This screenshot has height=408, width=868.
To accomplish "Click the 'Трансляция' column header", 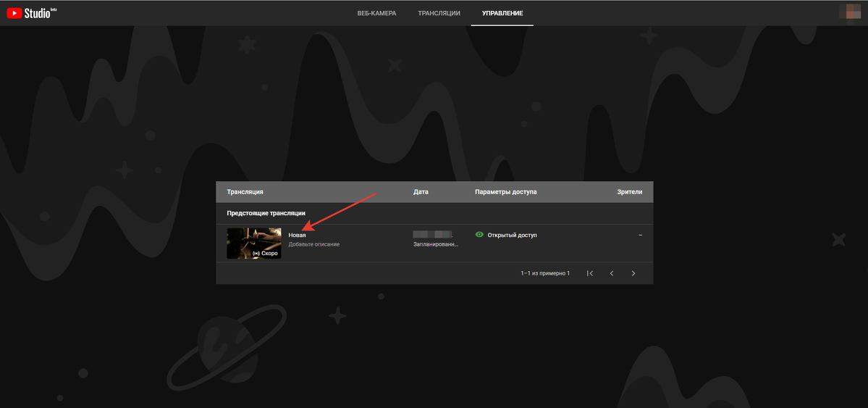I will tap(245, 192).
